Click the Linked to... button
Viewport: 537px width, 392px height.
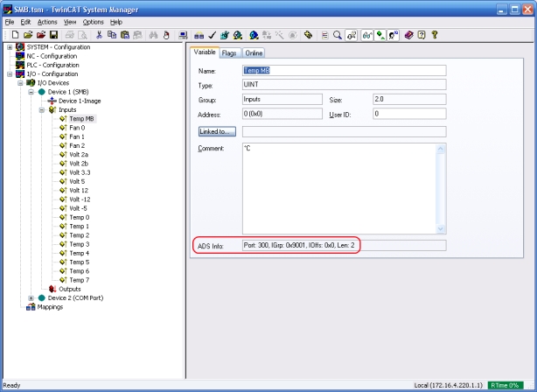[x=217, y=131]
